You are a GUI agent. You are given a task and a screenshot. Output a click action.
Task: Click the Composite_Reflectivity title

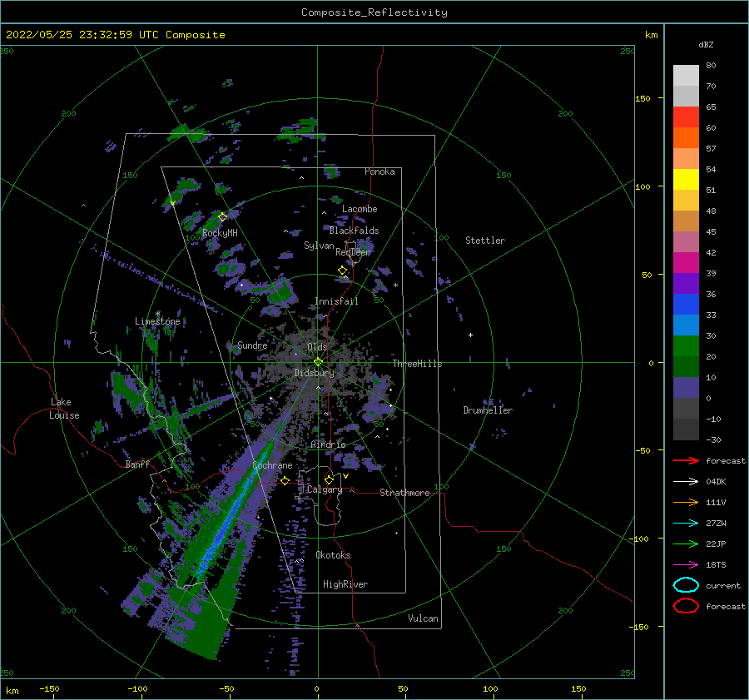pyautogui.click(x=374, y=12)
